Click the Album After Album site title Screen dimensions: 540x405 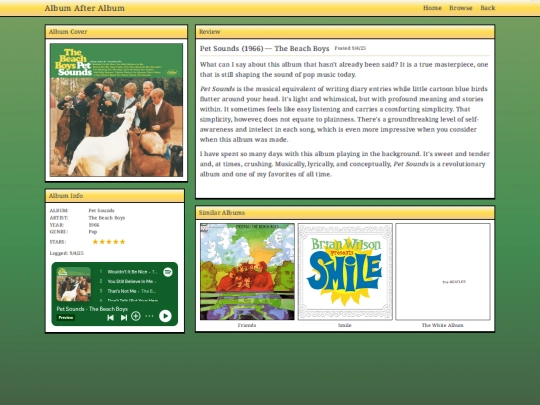pos(85,8)
